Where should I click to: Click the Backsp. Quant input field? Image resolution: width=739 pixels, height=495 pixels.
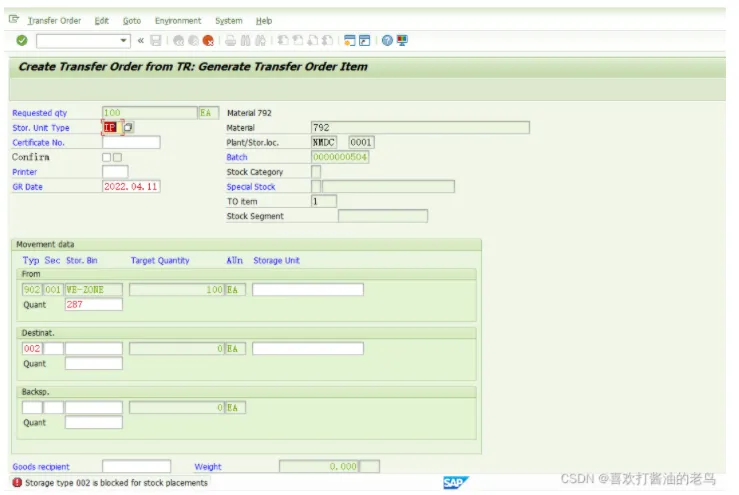tap(94, 422)
